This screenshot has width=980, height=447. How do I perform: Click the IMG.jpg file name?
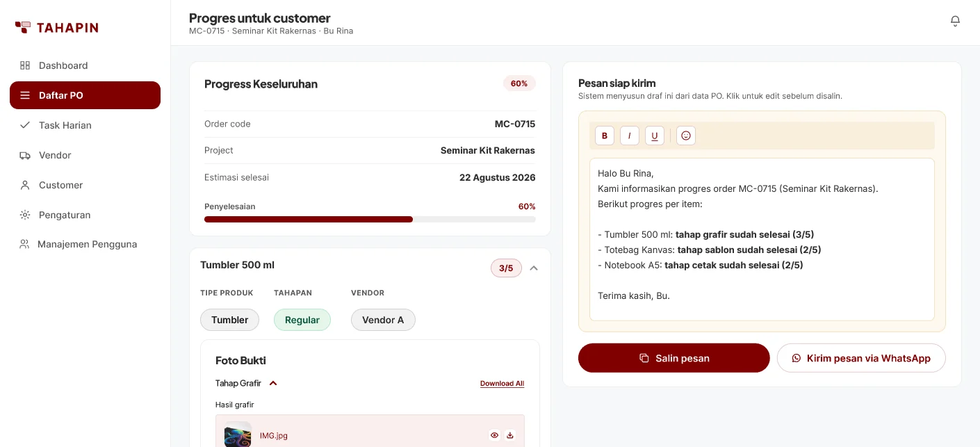[x=274, y=436]
